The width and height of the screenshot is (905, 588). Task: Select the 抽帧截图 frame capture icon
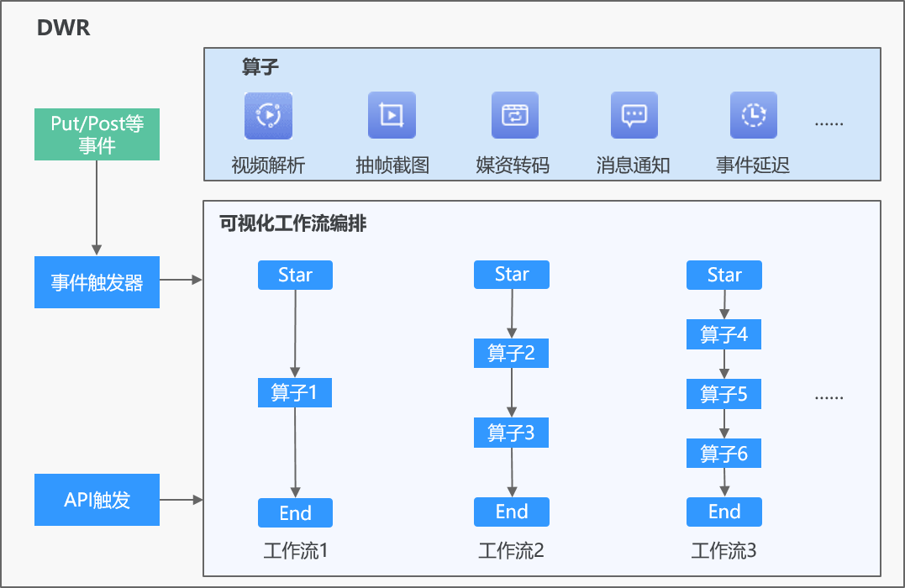pyautogui.click(x=392, y=115)
